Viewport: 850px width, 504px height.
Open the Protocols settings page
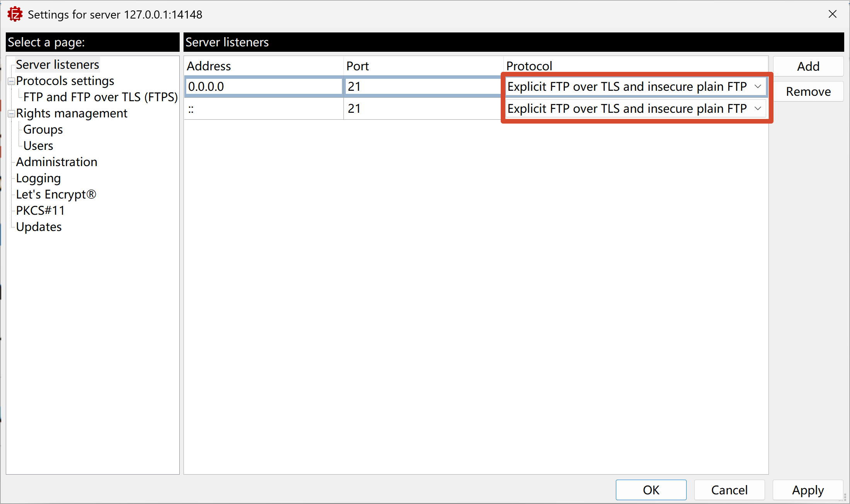point(65,81)
